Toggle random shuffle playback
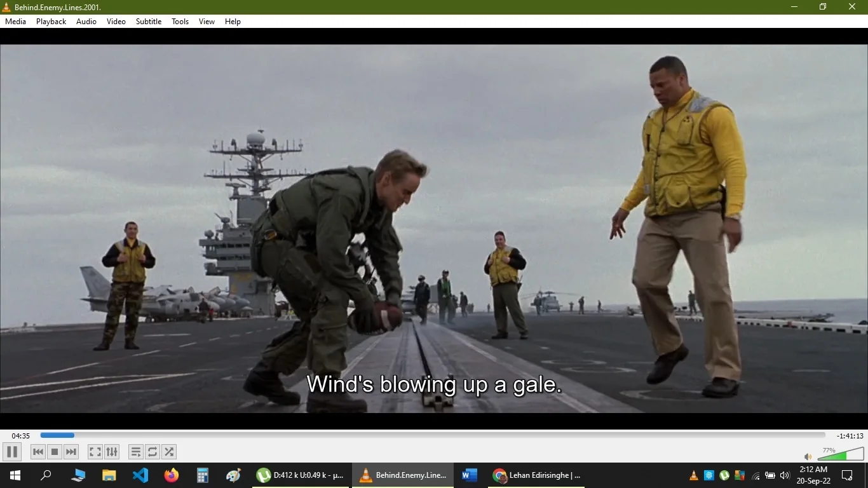The width and height of the screenshot is (868, 488). [x=169, y=452]
